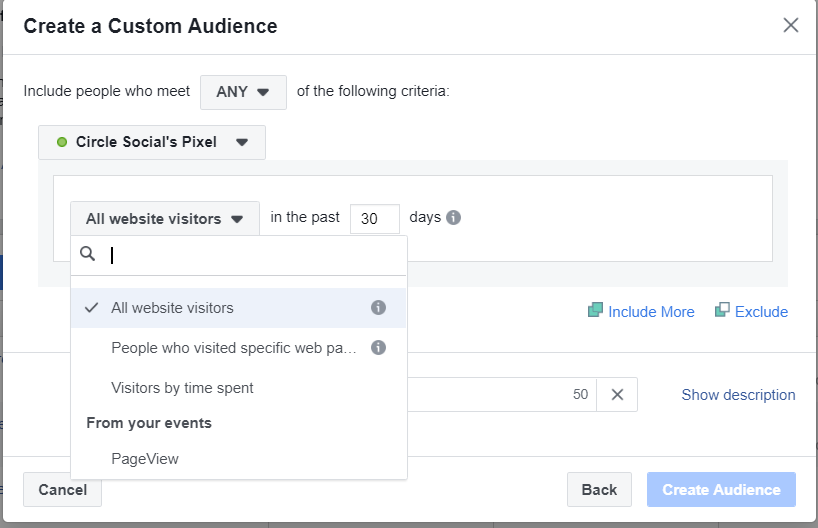Open the ANY criteria dropdown
818x528 pixels.
click(243, 92)
